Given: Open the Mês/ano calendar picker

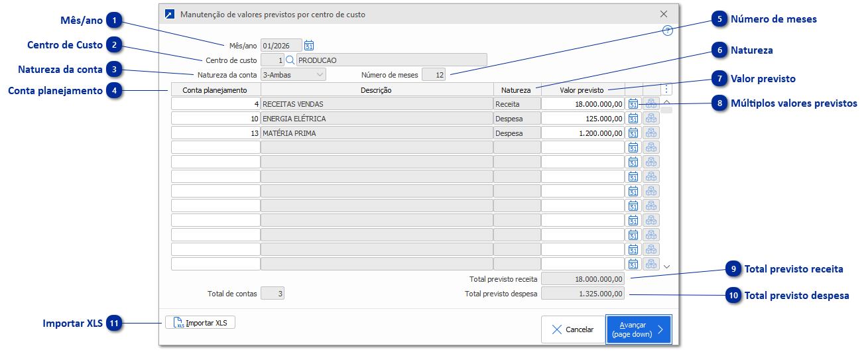Looking at the screenshot, I should 309,46.
